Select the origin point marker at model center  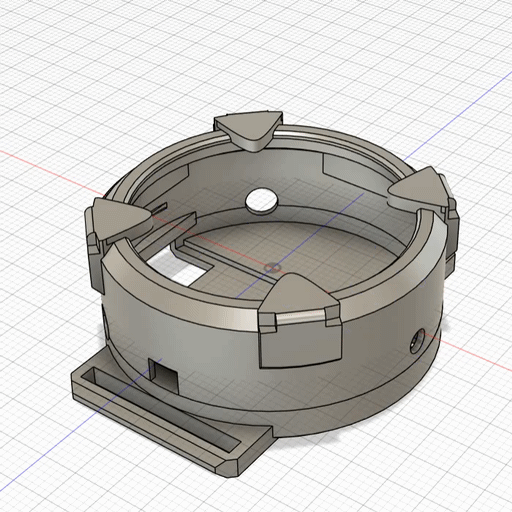[x=272, y=267]
